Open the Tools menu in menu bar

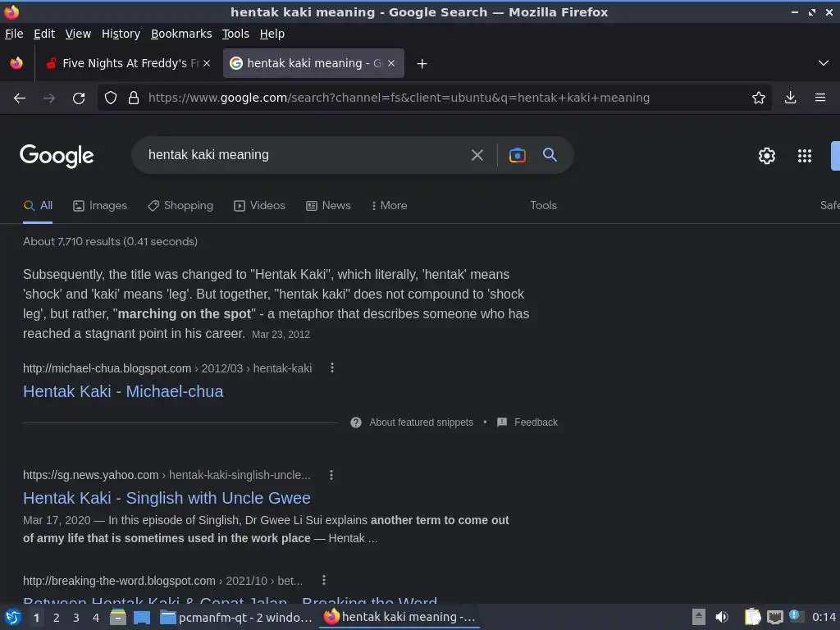tap(235, 34)
